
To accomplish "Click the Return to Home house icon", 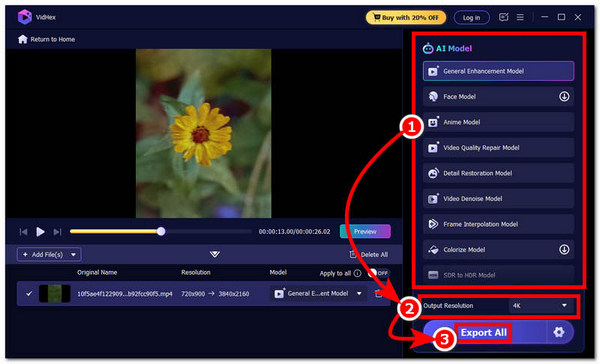I will 23,39.
